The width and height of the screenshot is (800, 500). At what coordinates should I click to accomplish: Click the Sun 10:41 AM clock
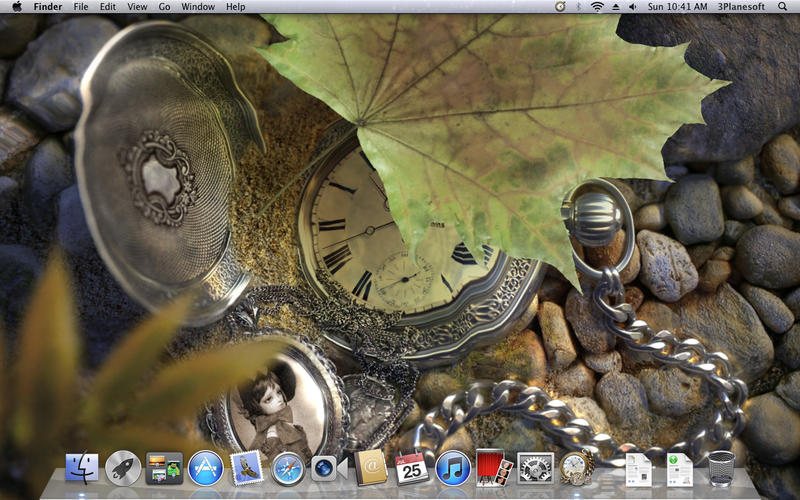[678, 7]
